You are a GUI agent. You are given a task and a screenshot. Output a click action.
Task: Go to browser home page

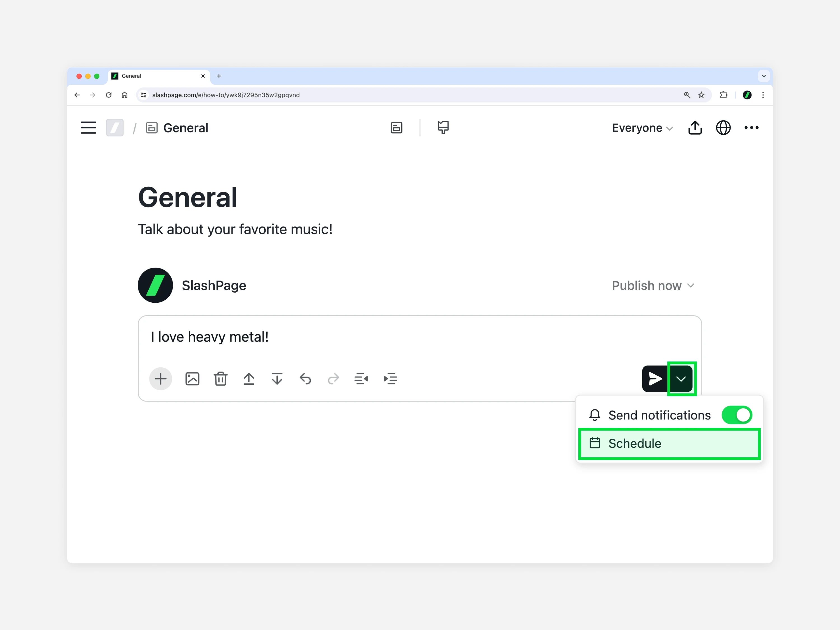[125, 95]
